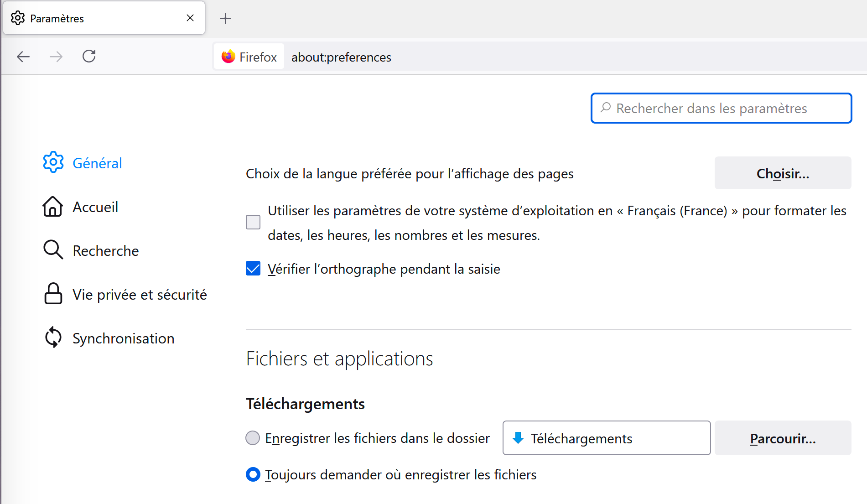Click the Téléchargements folder path field
The image size is (867, 504).
[607, 438]
